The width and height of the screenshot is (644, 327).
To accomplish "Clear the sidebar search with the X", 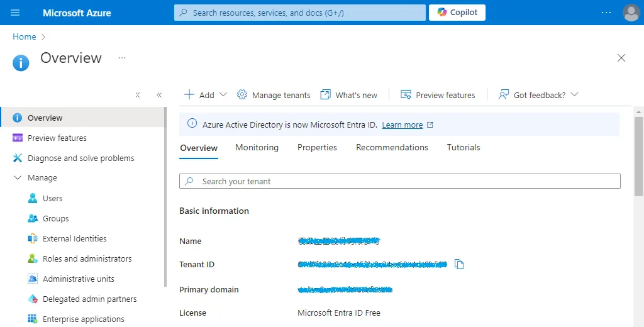I will point(138,95).
